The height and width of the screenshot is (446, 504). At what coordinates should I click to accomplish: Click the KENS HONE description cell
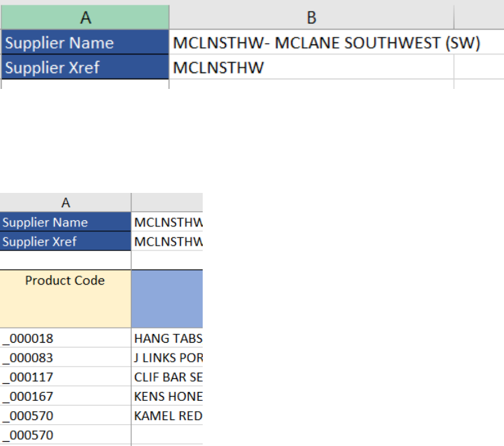click(x=167, y=396)
